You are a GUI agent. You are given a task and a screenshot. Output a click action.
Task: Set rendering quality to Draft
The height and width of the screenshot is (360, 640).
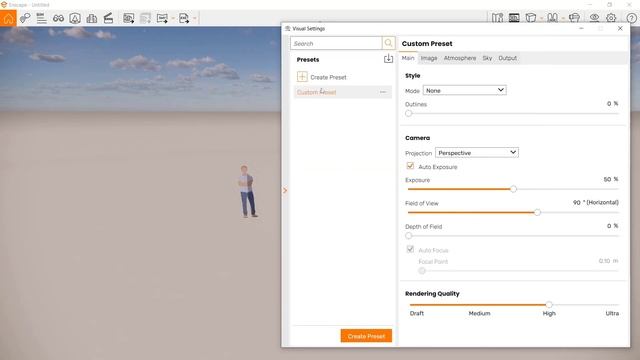click(x=416, y=313)
